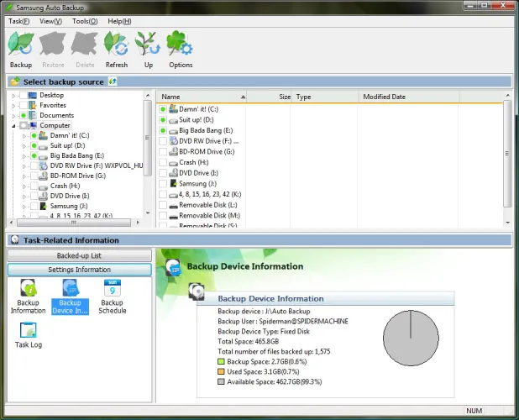
Task: Open the Tools(O) menu
Action: 85,21
